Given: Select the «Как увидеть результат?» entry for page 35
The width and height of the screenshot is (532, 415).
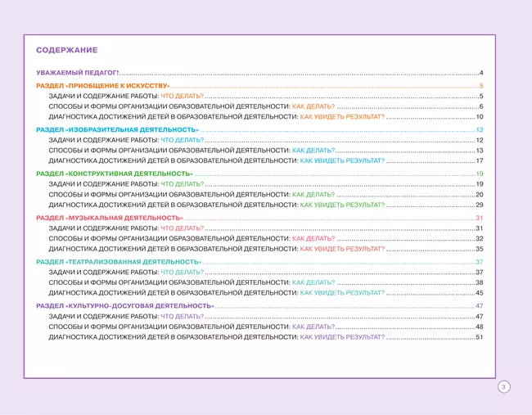Looking at the screenshot, I should (x=342, y=249).
